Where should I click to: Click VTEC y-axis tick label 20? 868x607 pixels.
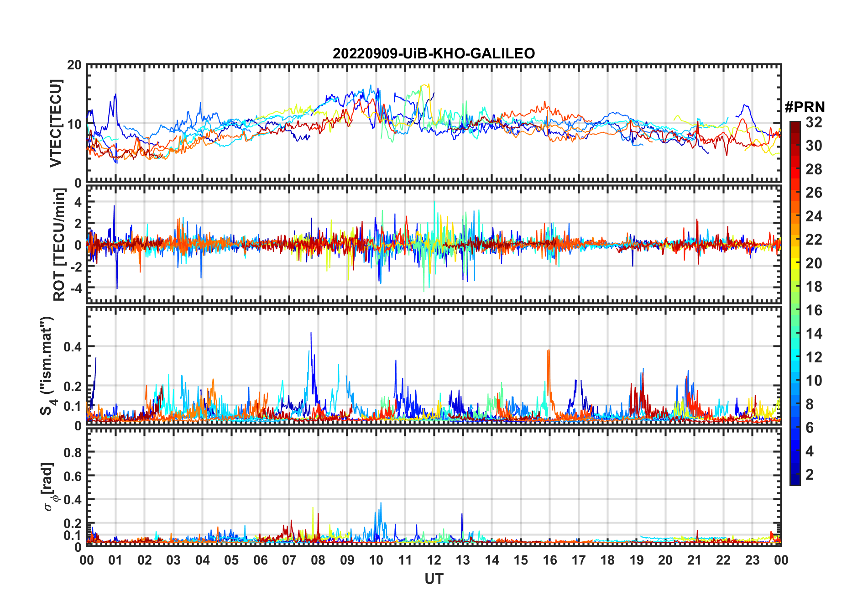click(74, 65)
